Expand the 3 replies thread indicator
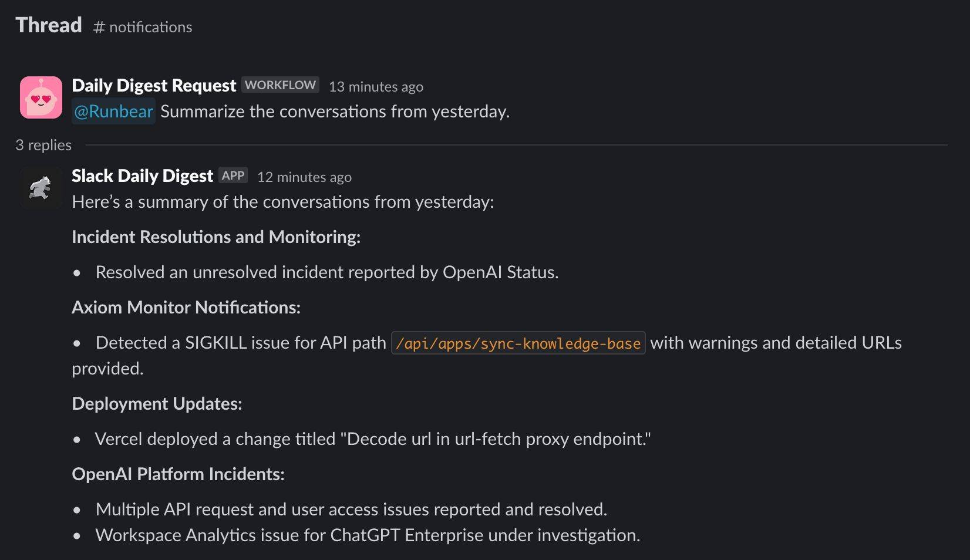The width and height of the screenshot is (970, 560). [43, 145]
